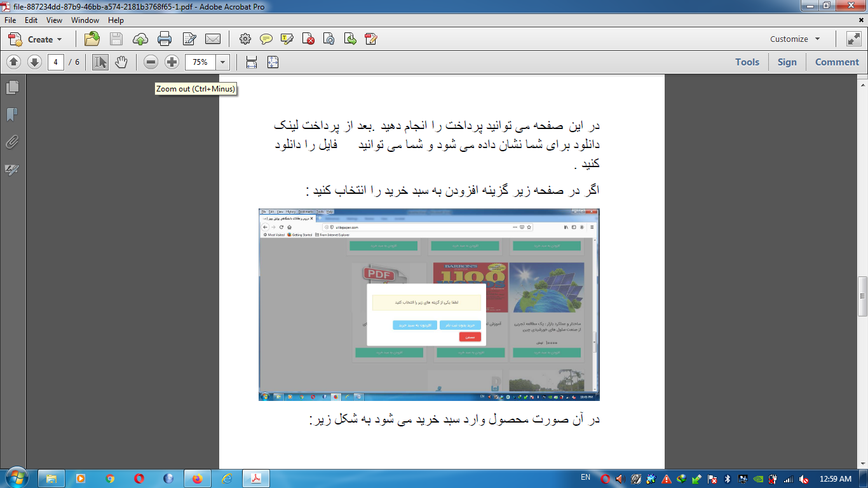
Task: Click the Print icon in toolbar
Action: 165,39
